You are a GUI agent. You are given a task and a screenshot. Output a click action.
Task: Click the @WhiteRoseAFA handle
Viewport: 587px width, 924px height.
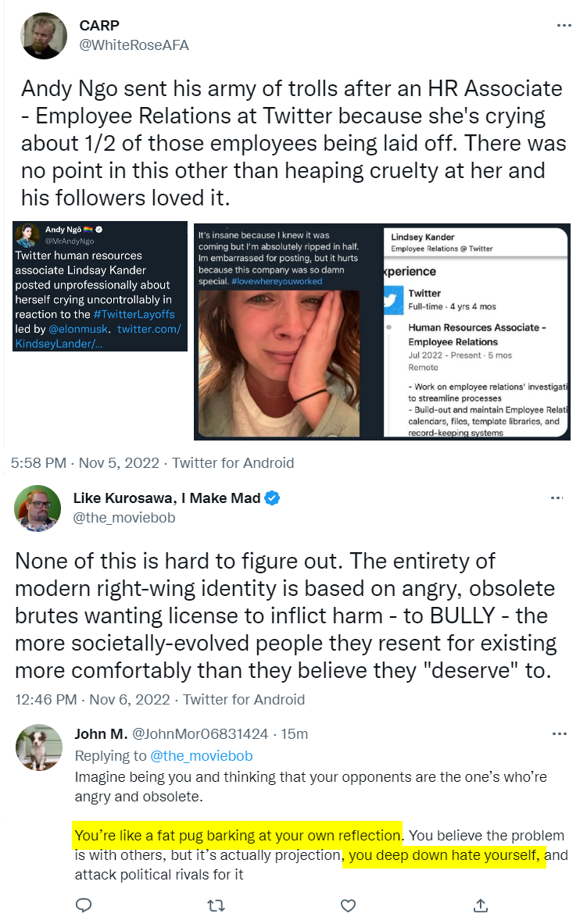pyautogui.click(x=134, y=45)
